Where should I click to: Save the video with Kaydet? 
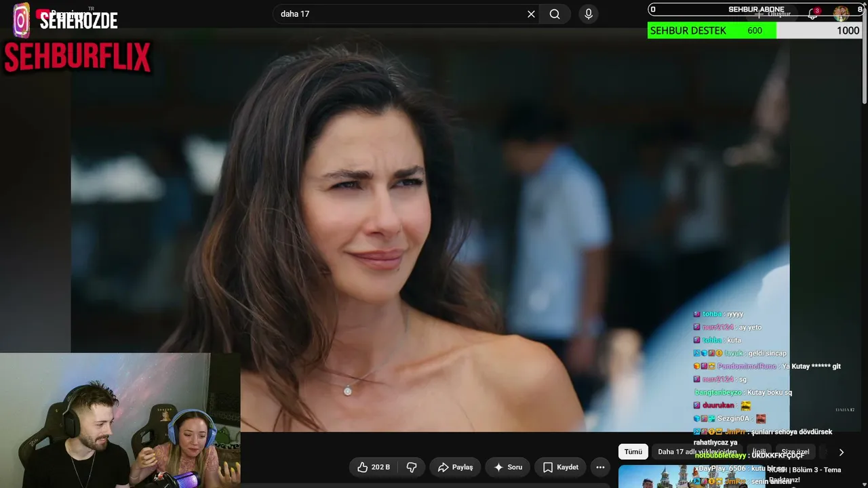click(561, 467)
